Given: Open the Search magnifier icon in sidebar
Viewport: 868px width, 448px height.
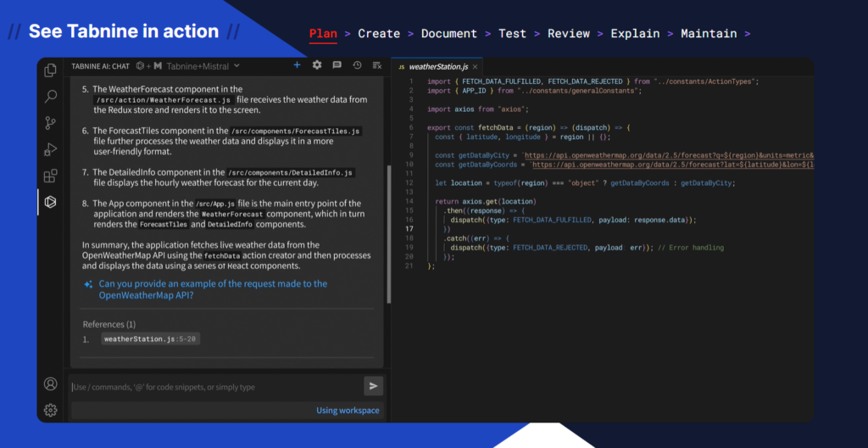Looking at the screenshot, I should (50, 97).
